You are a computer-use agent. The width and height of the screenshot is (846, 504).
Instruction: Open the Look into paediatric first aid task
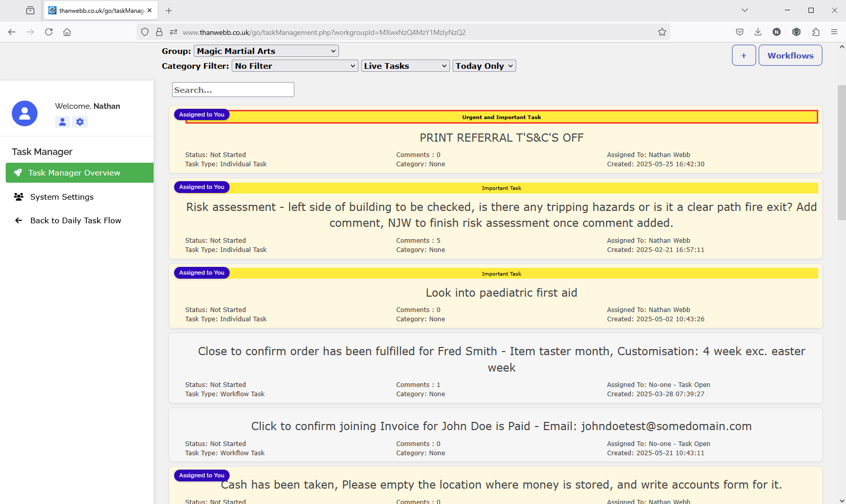[x=501, y=293]
